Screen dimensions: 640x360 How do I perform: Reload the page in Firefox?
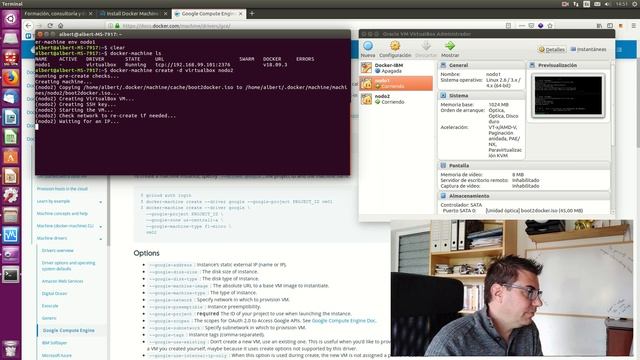tap(50, 25)
